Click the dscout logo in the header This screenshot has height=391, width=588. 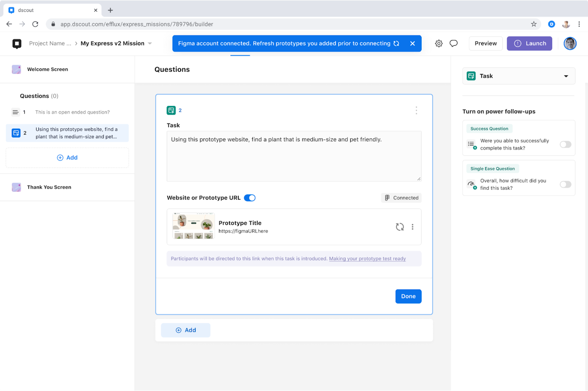(x=17, y=43)
